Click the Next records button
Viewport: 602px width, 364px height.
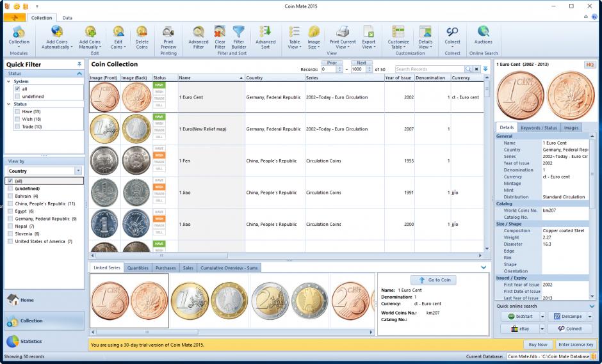tap(361, 63)
